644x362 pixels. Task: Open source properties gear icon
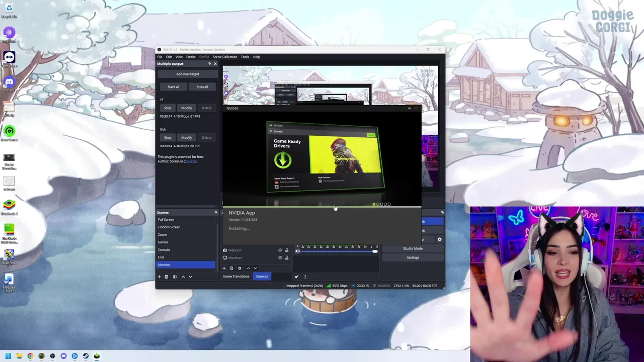[x=239, y=268]
